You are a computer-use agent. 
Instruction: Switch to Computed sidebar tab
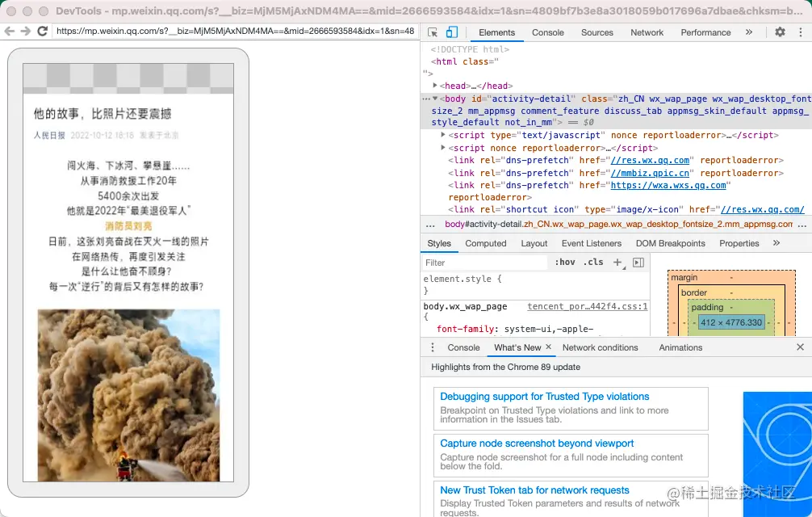click(x=486, y=243)
